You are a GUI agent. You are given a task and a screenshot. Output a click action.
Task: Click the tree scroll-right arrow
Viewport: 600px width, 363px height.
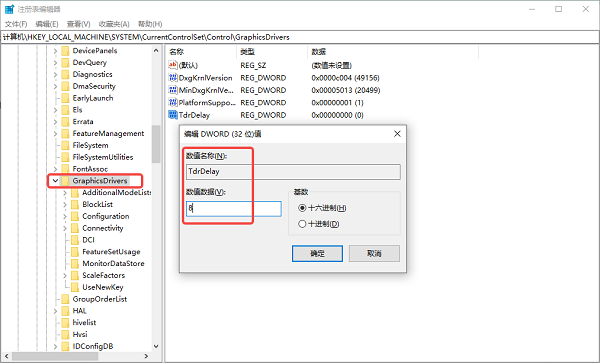pos(146,356)
